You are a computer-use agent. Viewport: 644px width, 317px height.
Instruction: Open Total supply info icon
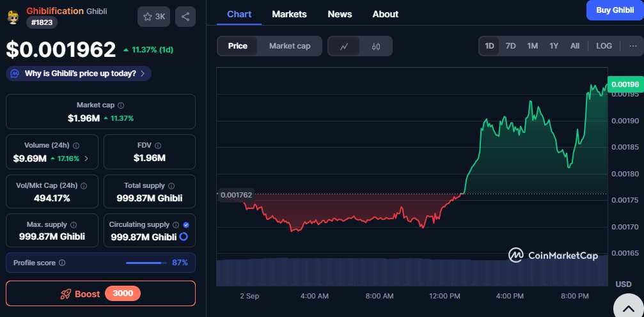[171, 185]
